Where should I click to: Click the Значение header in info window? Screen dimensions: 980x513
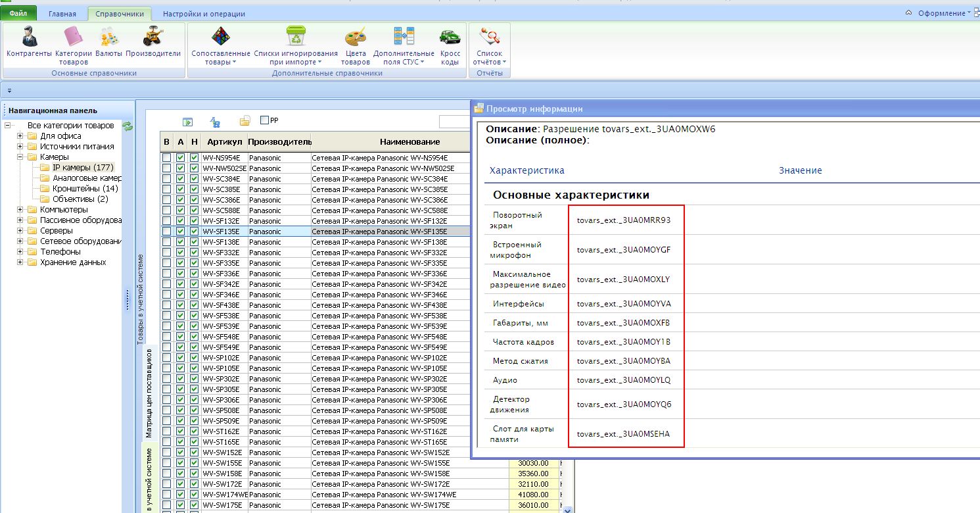(801, 170)
